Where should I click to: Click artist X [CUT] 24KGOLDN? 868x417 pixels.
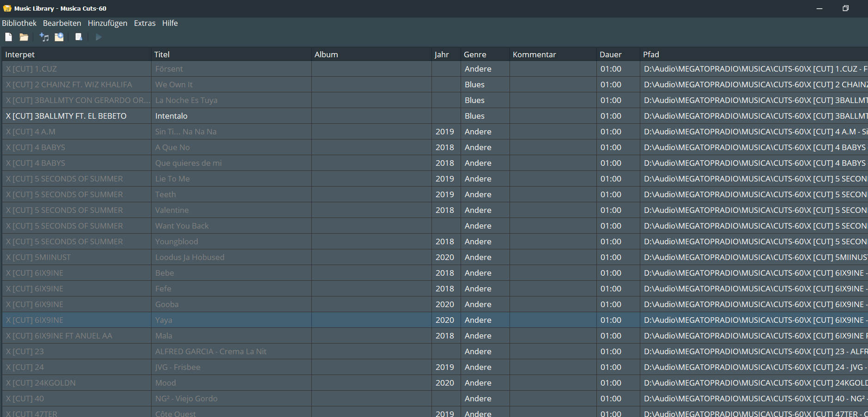click(x=41, y=383)
